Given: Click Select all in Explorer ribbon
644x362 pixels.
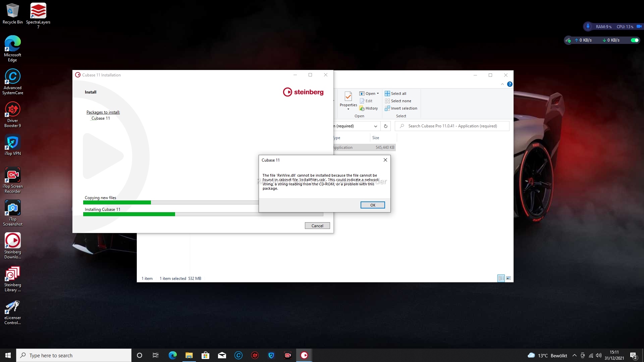Looking at the screenshot, I should click(395, 94).
